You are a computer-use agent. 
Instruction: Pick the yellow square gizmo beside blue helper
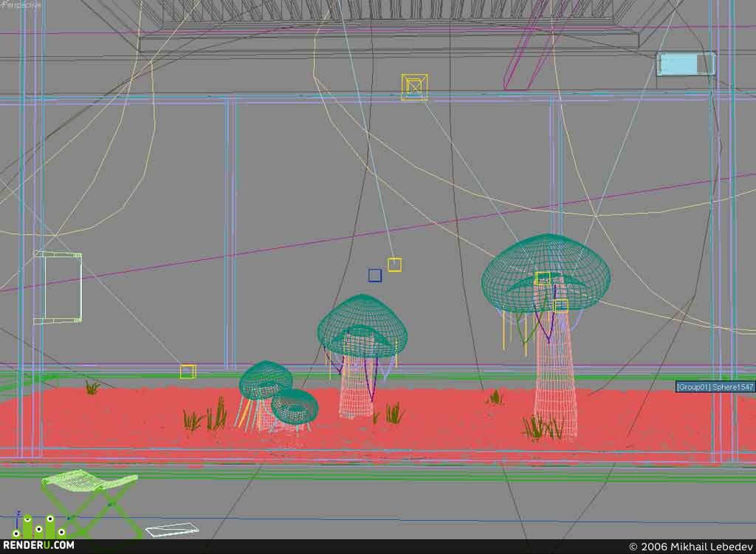tap(394, 264)
